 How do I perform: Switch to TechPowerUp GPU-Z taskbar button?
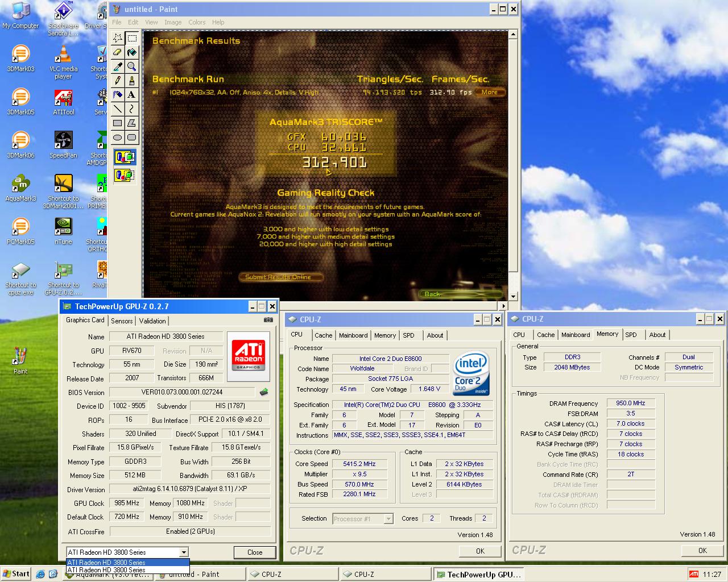pyautogui.click(x=480, y=574)
